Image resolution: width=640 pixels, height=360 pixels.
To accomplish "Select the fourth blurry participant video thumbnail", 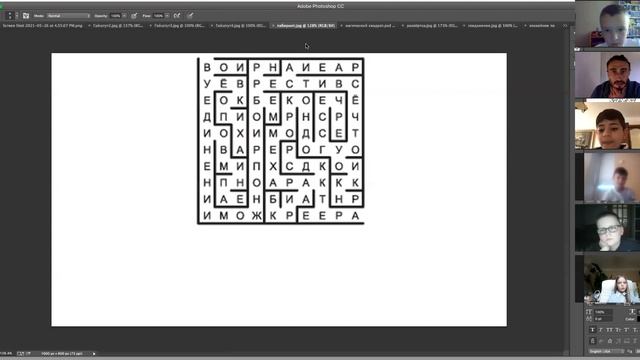I will [607, 177].
